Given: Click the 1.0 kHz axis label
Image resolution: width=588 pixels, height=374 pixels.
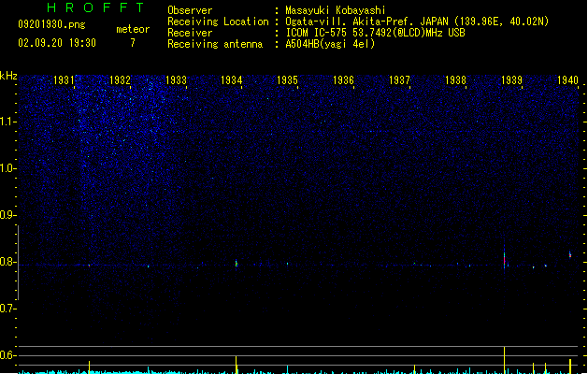Looking at the screenshot, I should point(7,168).
